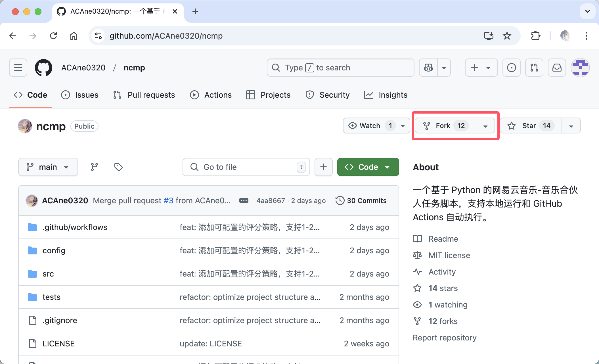Open the Projects tab
This screenshot has width=599, height=364.
click(268, 95)
